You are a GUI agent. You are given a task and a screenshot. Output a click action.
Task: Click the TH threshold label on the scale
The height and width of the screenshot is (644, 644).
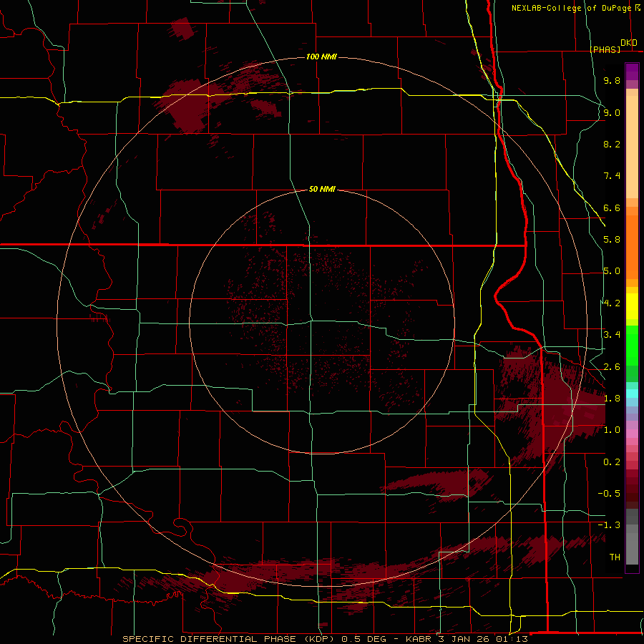615,557
